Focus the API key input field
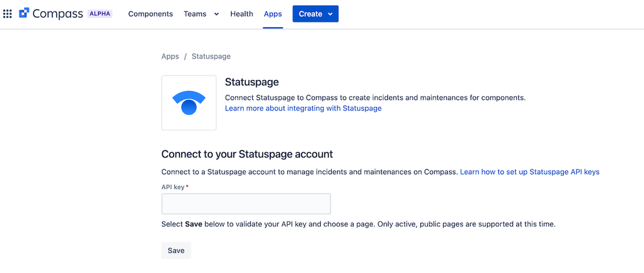This screenshot has height=273, width=644. (246, 204)
